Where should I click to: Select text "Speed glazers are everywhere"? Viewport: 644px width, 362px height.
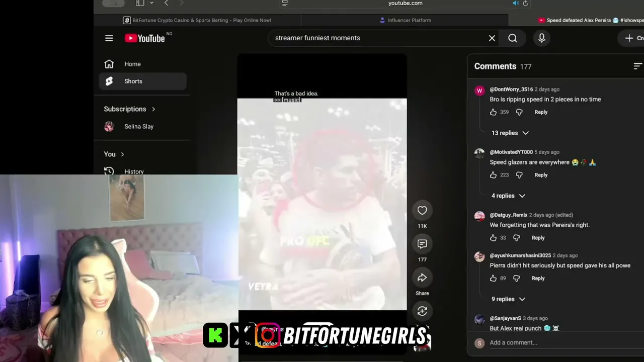click(x=530, y=162)
